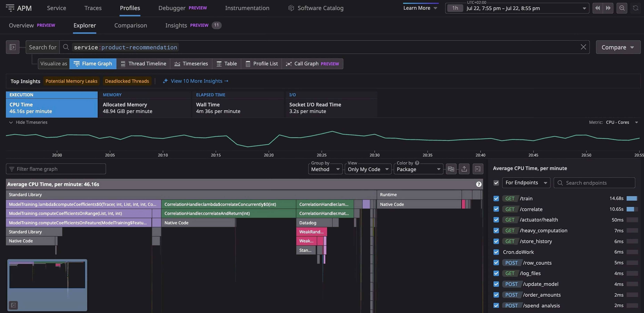
Task: Open the Potential Memory Leaks insight
Action: pyautogui.click(x=71, y=81)
